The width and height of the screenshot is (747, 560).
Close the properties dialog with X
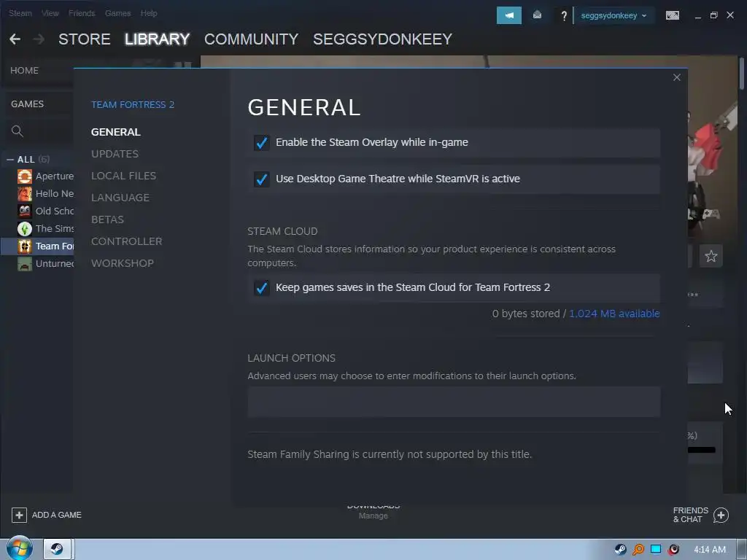[x=676, y=77]
